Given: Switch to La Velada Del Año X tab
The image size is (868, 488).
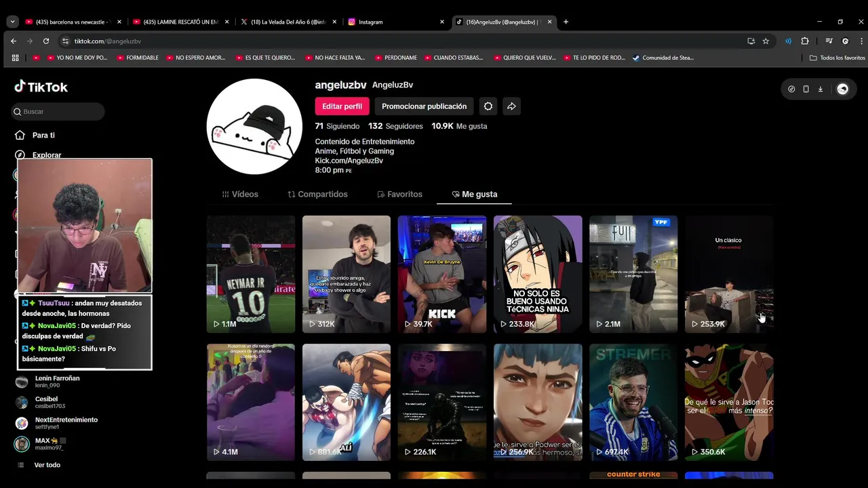Looking at the screenshot, I should 288,22.
